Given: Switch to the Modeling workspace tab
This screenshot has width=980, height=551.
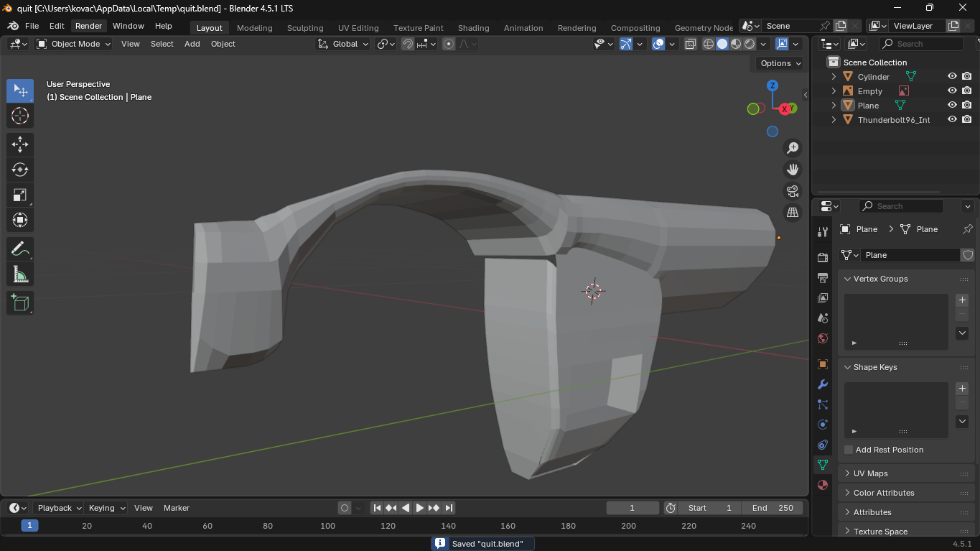Looking at the screenshot, I should click(x=255, y=28).
